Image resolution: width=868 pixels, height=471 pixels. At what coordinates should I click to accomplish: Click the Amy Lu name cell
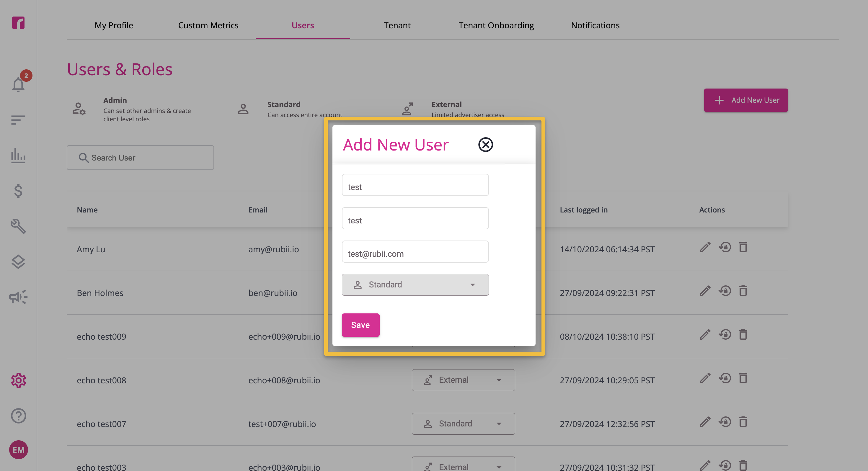(91, 249)
